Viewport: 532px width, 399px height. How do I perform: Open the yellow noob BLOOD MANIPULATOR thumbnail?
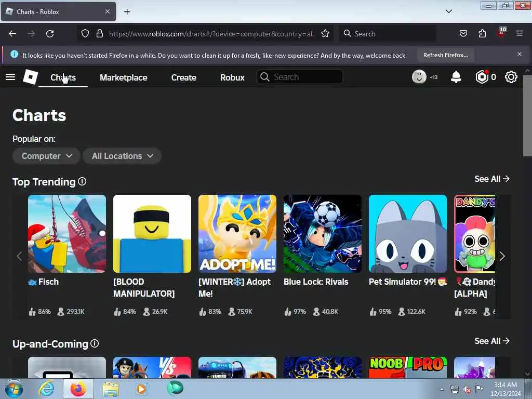coord(152,234)
